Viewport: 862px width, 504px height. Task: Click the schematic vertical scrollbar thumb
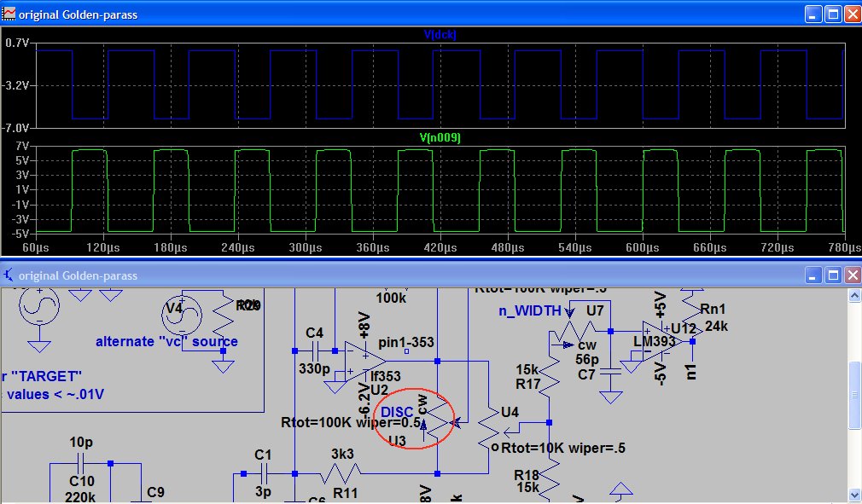(x=854, y=396)
